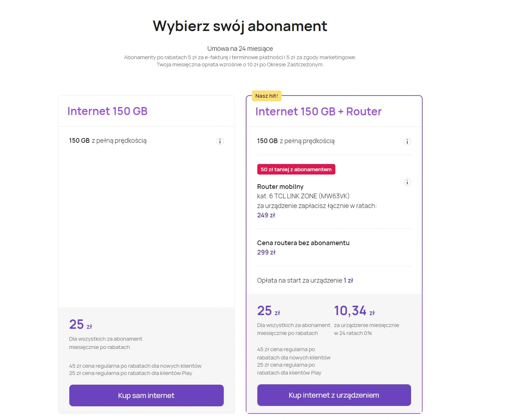506x420 pixels.
Task: Click Cena routera bez abonamentu label
Action: pos(303,243)
